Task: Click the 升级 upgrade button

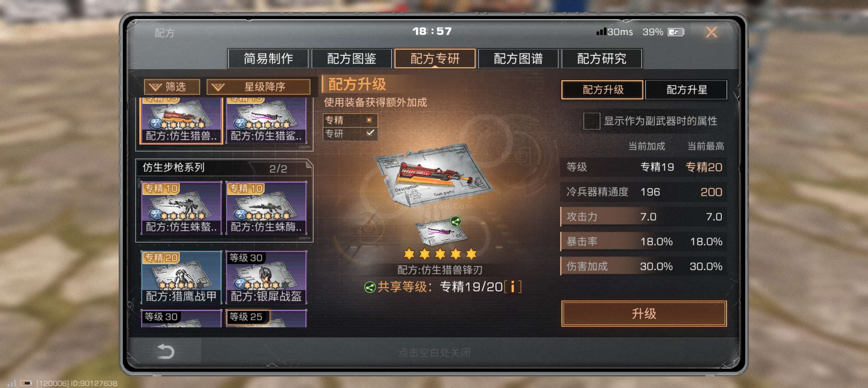Action: (x=643, y=314)
